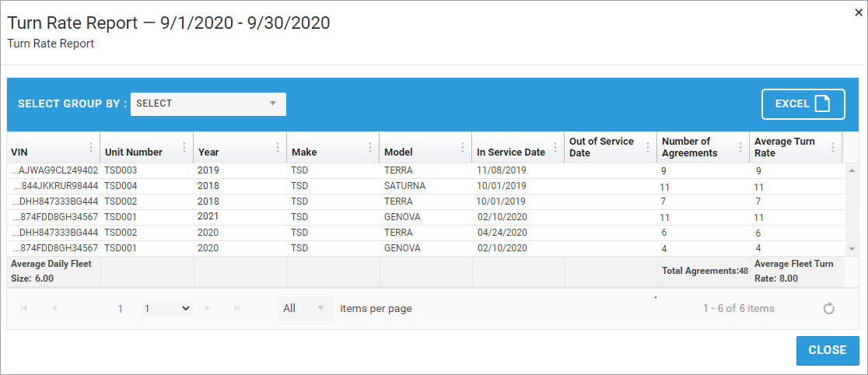The width and height of the screenshot is (868, 375).
Task: Open In Service Date column menu
Action: tap(555, 148)
